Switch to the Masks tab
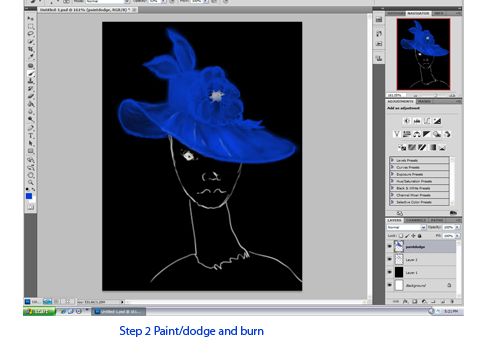This screenshot has width=504, height=360. coord(424,101)
